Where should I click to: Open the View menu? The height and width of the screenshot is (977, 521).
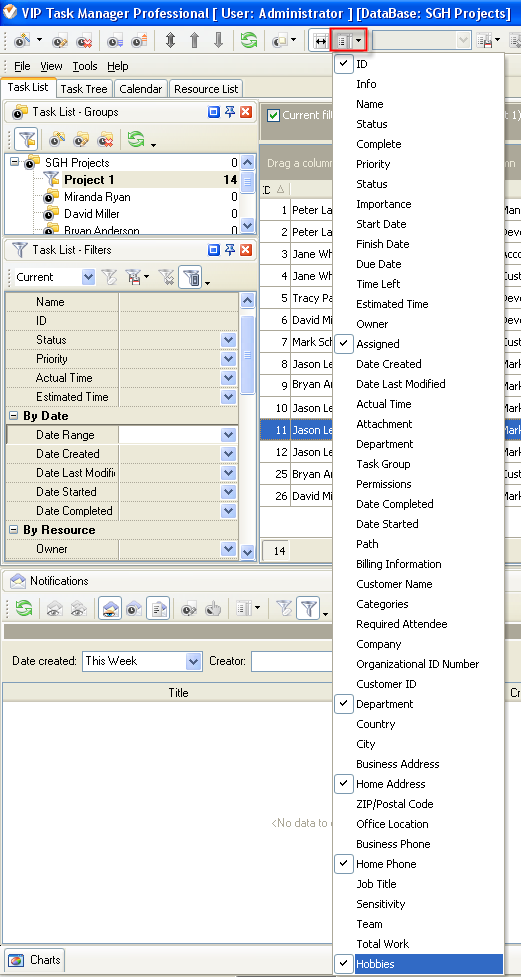click(51, 66)
